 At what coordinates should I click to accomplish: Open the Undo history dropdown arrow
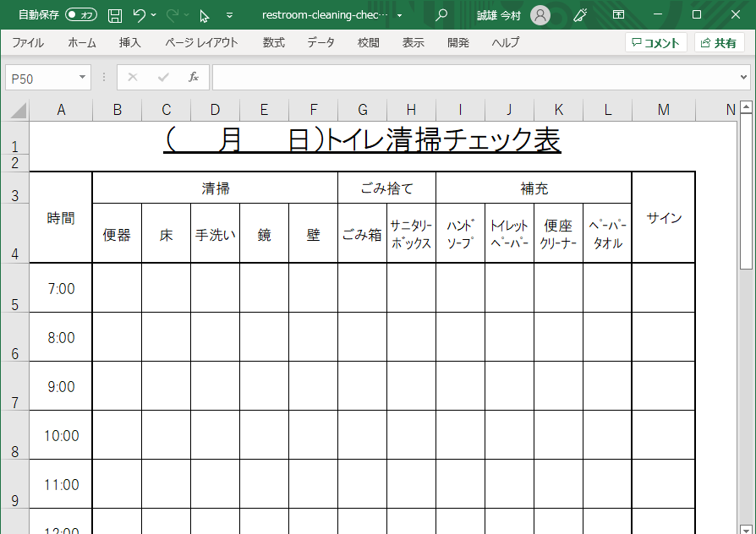(154, 15)
